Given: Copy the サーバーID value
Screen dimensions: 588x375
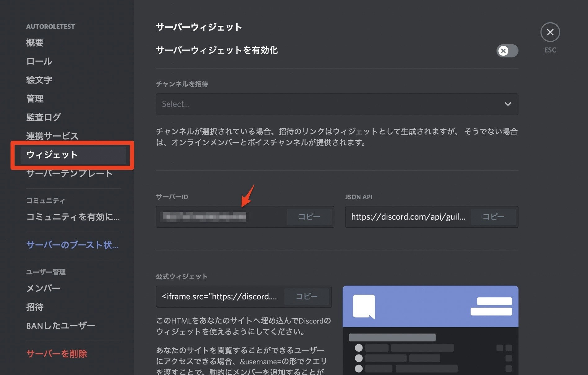Looking at the screenshot, I should (309, 216).
